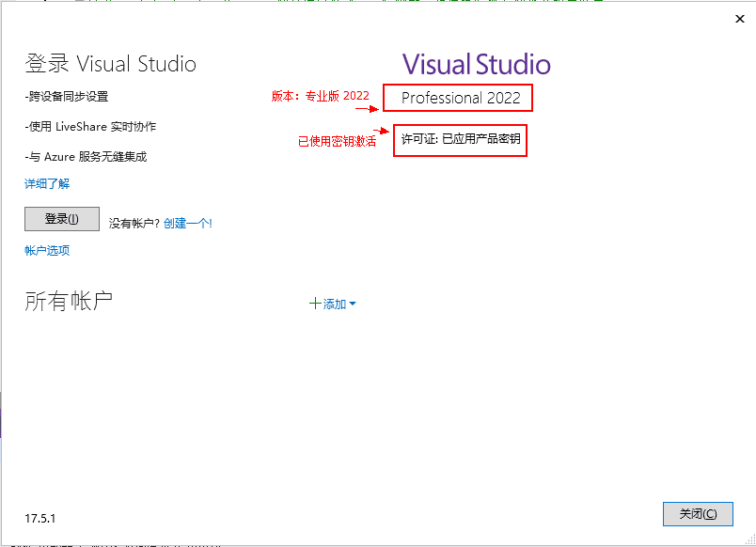Open 帐户选项 settings link
This screenshot has width=756, height=547.
tap(46, 250)
